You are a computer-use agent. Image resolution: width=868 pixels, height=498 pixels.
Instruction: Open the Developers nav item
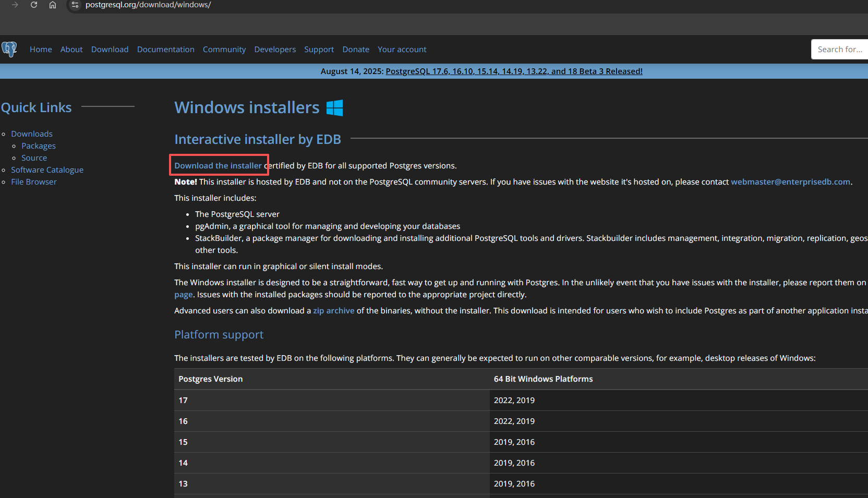[x=275, y=50]
